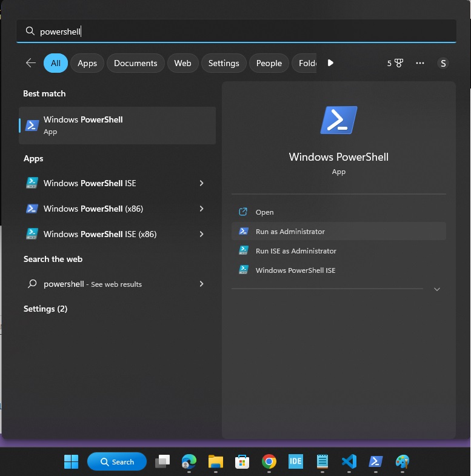
Task: Switch to the Apps filter tab
Action: pos(87,63)
